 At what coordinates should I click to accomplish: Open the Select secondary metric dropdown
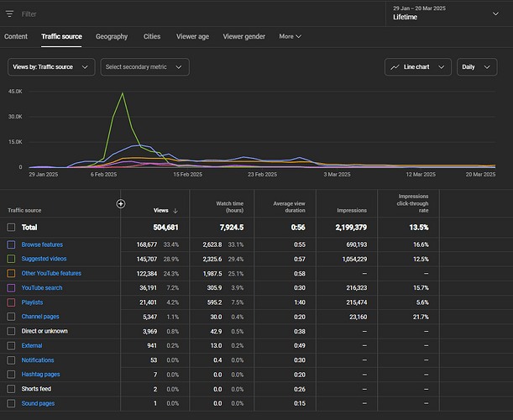pyautogui.click(x=144, y=67)
